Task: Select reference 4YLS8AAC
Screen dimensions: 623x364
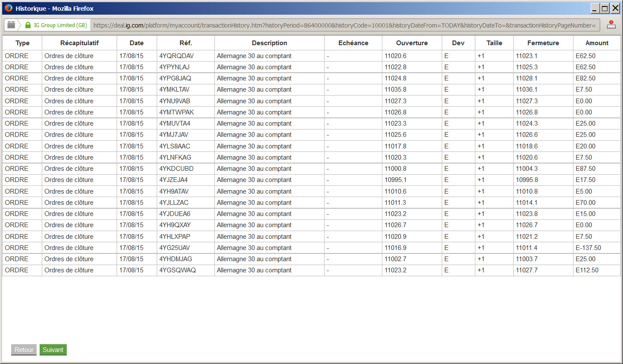Action: coord(175,146)
